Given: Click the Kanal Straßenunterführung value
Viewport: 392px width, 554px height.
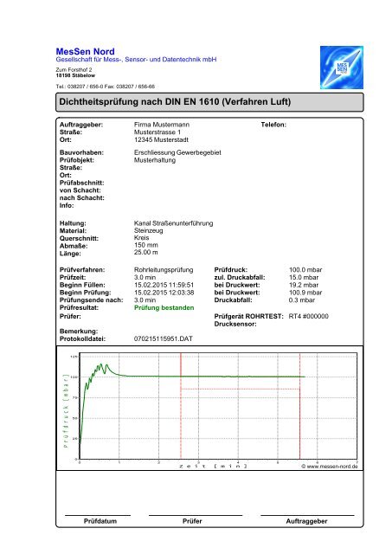Looking at the screenshot, I should tap(173, 223).
